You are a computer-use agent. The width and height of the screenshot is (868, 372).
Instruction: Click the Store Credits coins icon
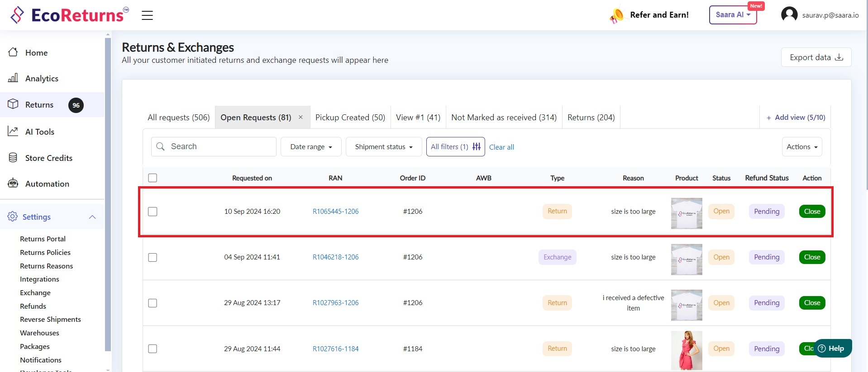click(13, 158)
